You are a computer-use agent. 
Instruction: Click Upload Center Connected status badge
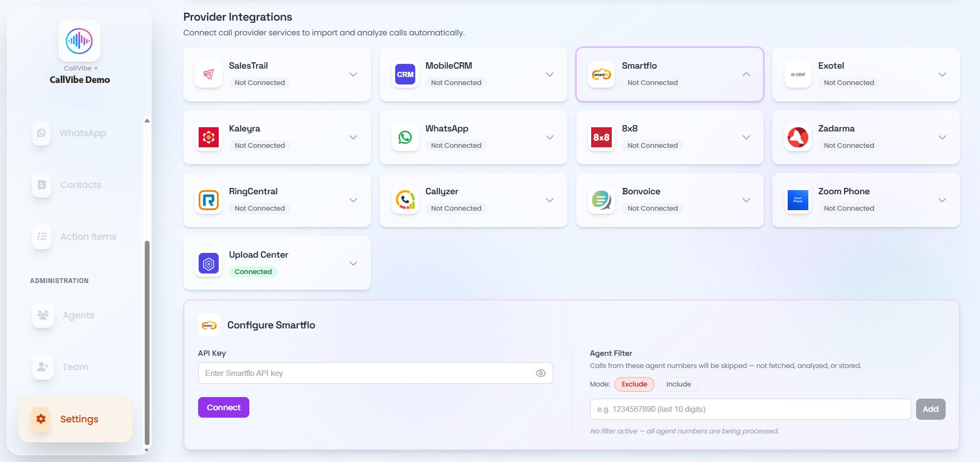[x=253, y=272]
